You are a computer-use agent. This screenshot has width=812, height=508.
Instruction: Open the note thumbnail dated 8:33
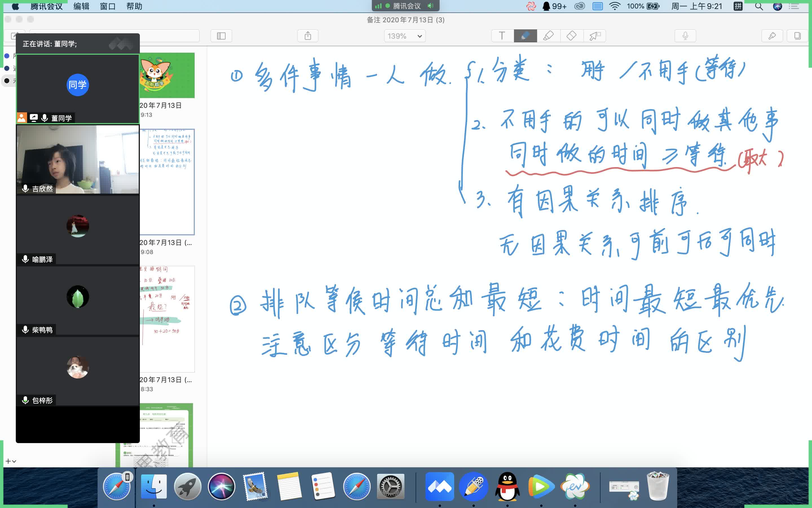167,319
